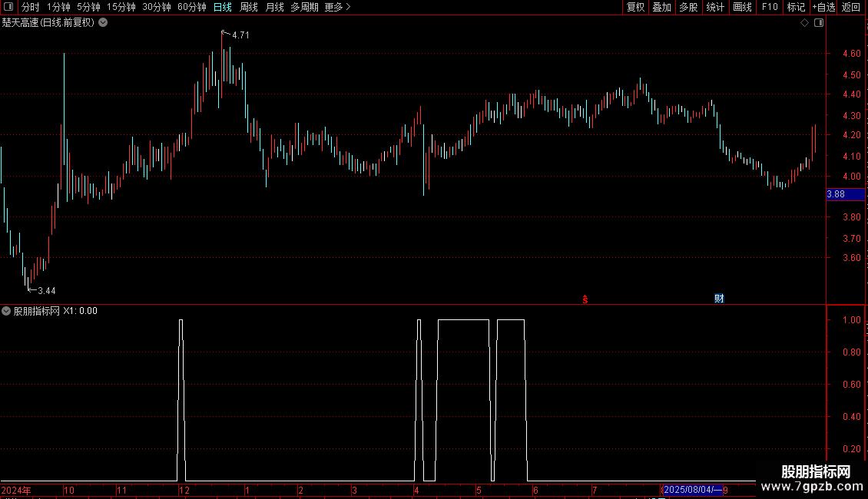The image size is (868, 499).
Task: Select the 15分钟 period
Action: 121,7
